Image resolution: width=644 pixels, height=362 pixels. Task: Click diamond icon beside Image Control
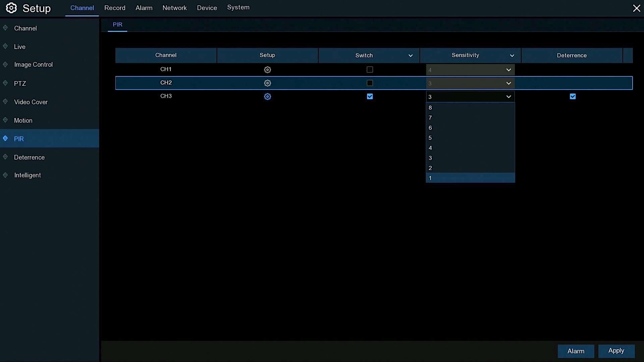click(x=5, y=64)
